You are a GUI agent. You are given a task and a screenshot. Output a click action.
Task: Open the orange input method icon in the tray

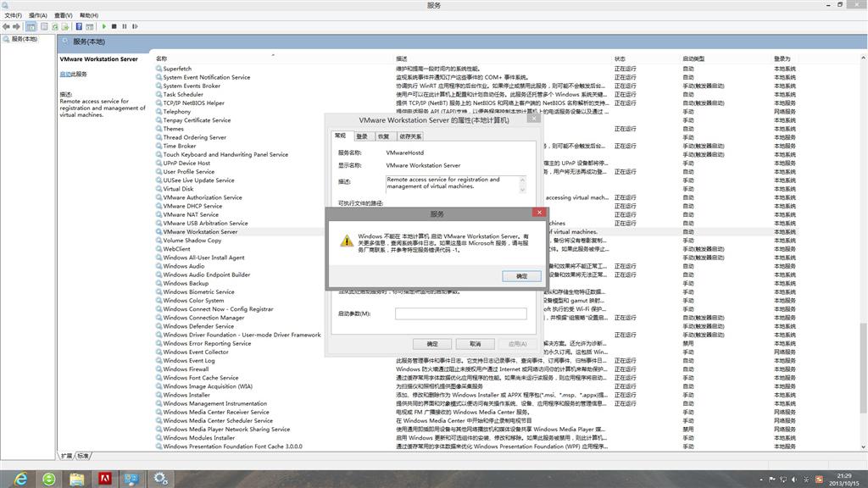819,480
